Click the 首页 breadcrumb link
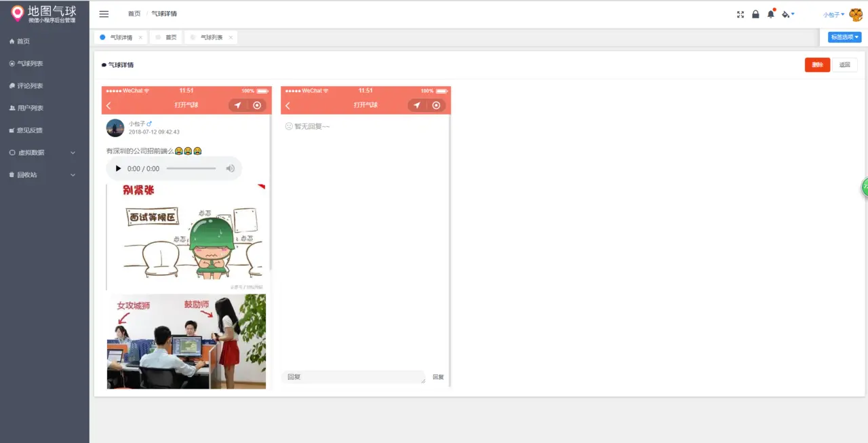868x443 pixels. click(134, 14)
